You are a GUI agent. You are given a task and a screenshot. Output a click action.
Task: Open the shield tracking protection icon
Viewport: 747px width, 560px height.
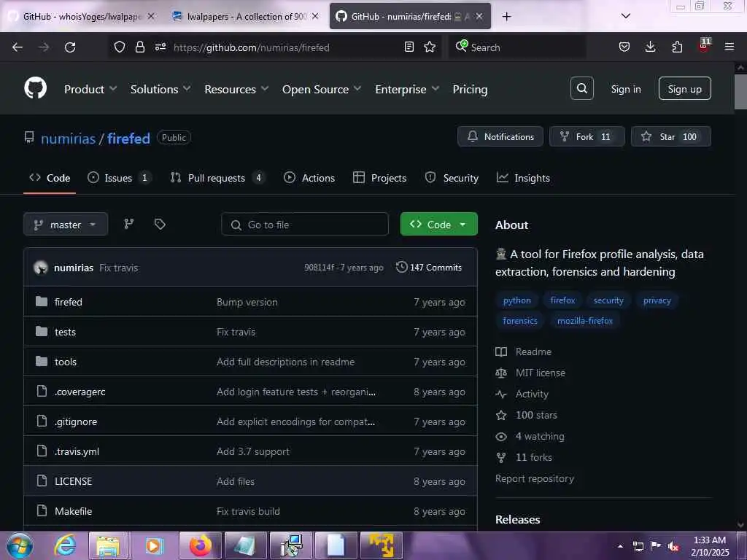[120, 47]
